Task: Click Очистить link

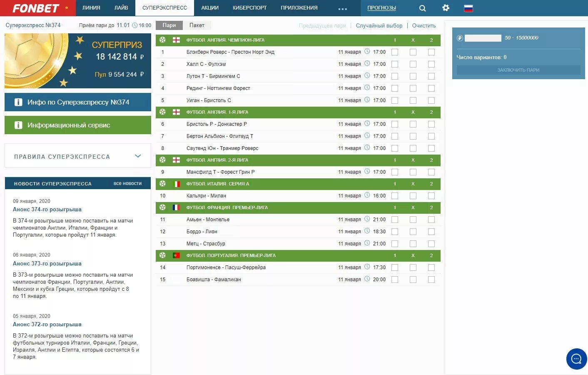Action: coord(424,25)
